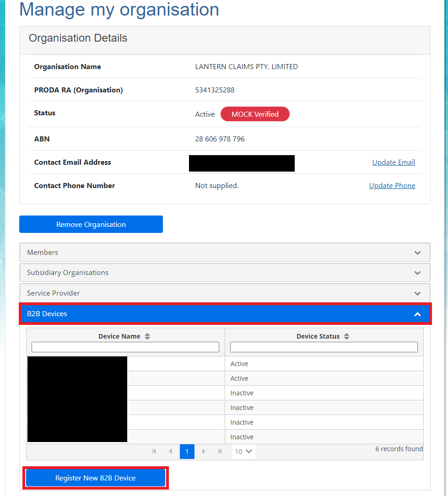Viewport: 448px width, 496px height.
Task: Sort the table by Device Status
Action: pyautogui.click(x=346, y=336)
